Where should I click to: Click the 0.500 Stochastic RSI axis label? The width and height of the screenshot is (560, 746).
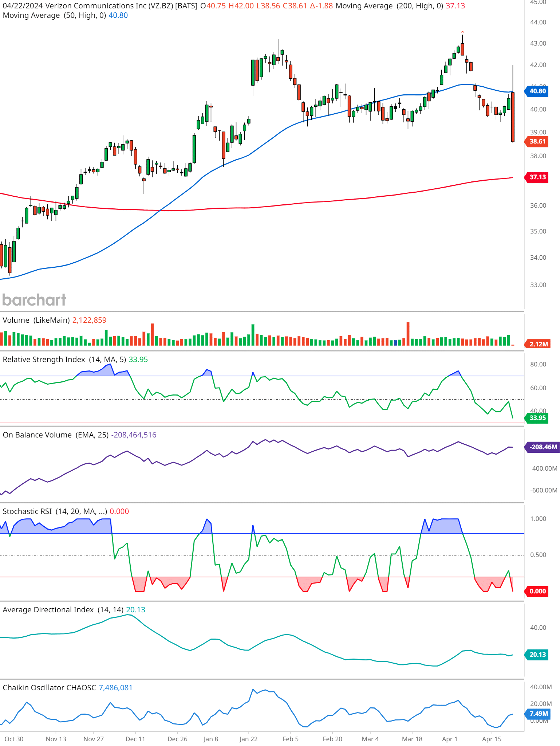pyautogui.click(x=538, y=555)
